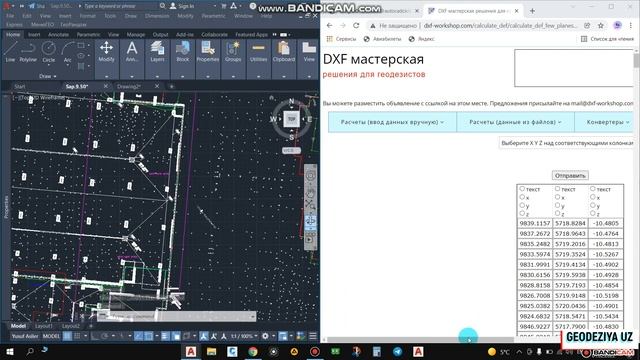Open the Block ribbon panel
This screenshot has width=640, height=360.
[182, 52]
